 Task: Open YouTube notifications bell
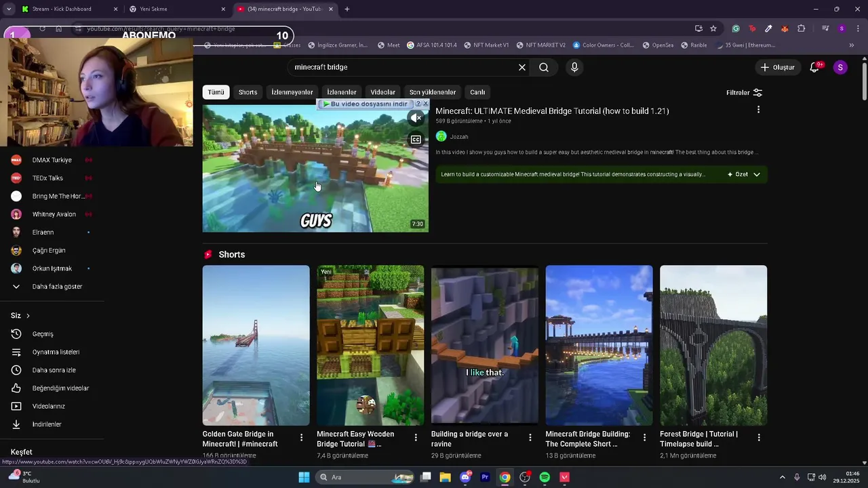(x=815, y=67)
